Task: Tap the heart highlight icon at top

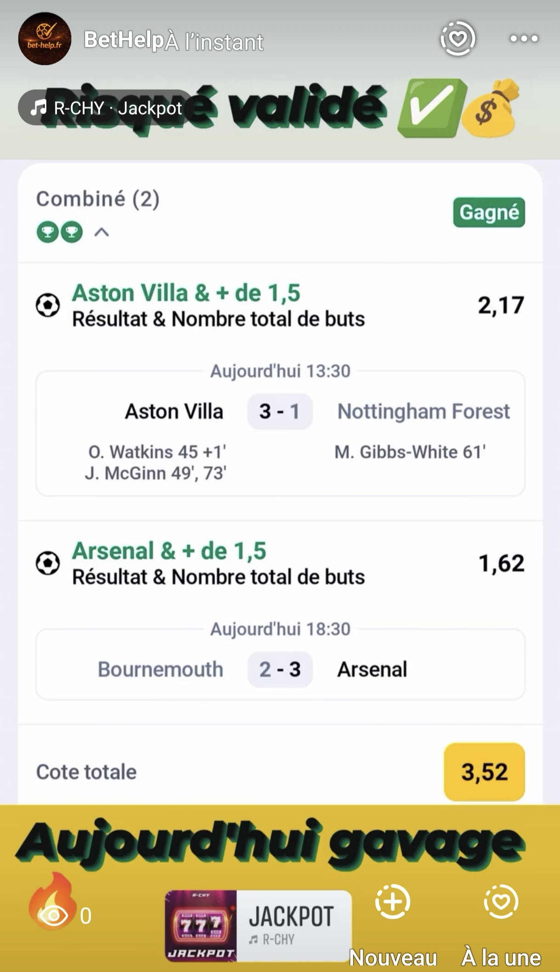Action: point(458,39)
